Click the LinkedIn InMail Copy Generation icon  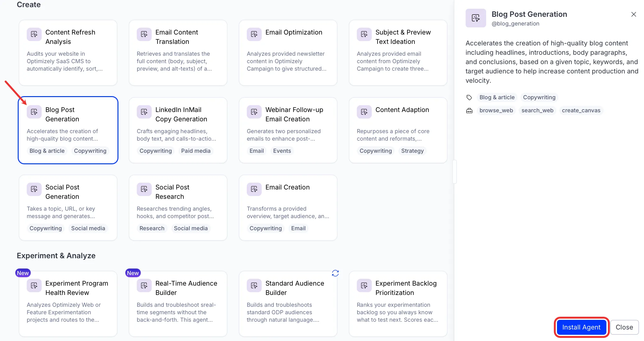coord(144,112)
